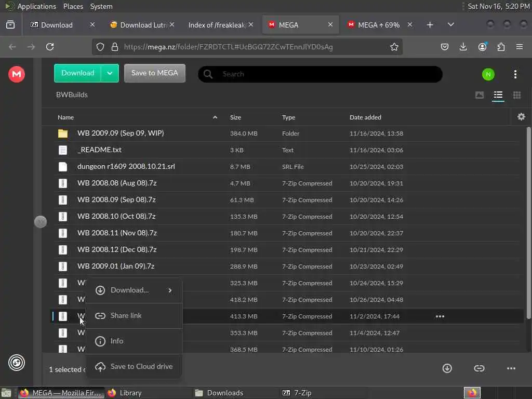Open the top-right three-dot menu
This screenshot has width=532, height=399.
pyautogui.click(x=515, y=74)
